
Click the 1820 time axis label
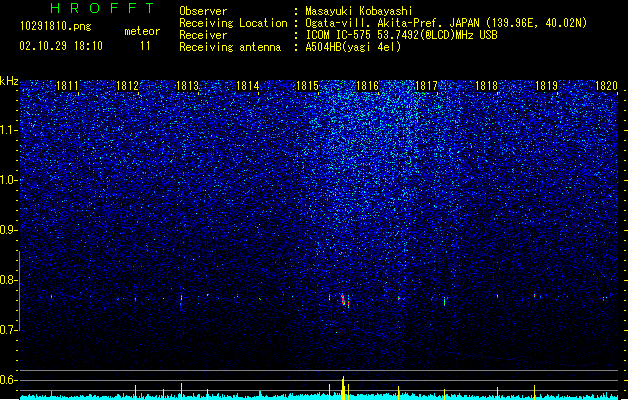click(x=606, y=86)
